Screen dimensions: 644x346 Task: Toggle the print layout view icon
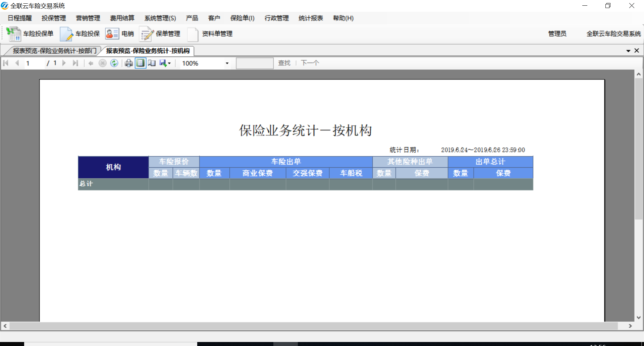(x=141, y=63)
